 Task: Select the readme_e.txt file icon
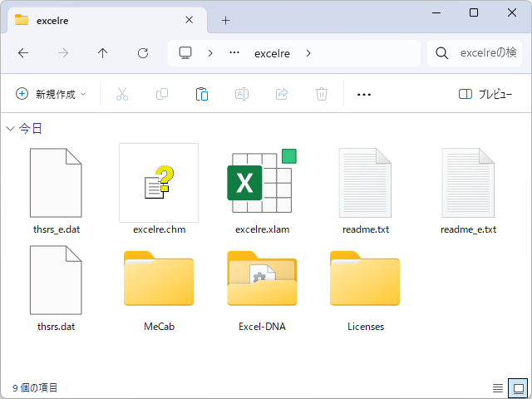[x=468, y=183]
